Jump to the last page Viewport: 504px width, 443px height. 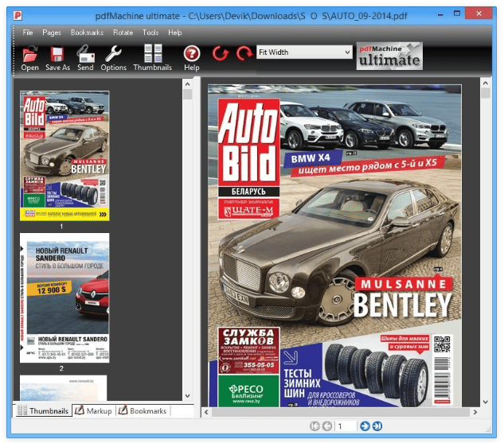pos(377,426)
